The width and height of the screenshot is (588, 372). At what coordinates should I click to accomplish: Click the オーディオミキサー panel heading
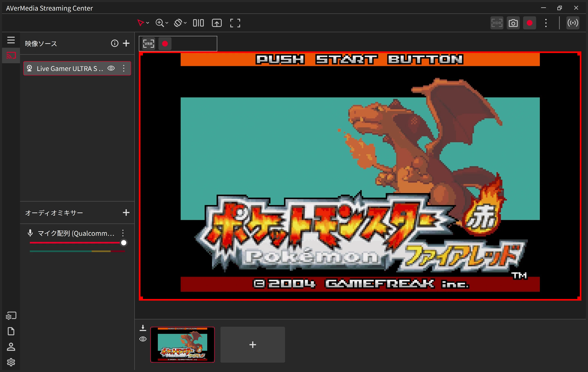click(54, 213)
